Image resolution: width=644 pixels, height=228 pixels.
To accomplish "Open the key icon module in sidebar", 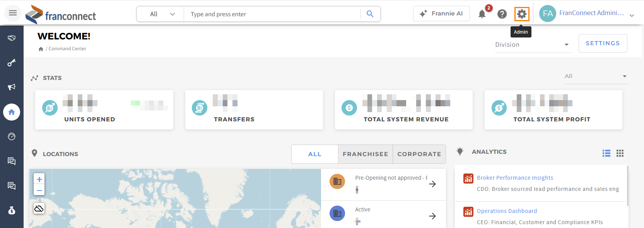I will tap(12, 63).
